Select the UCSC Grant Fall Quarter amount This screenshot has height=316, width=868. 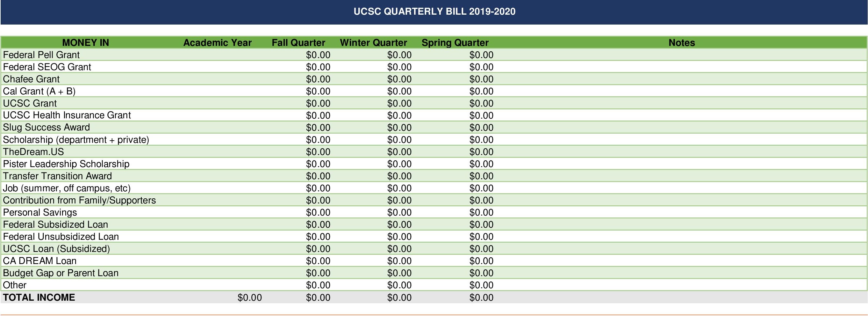(x=318, y=104)
